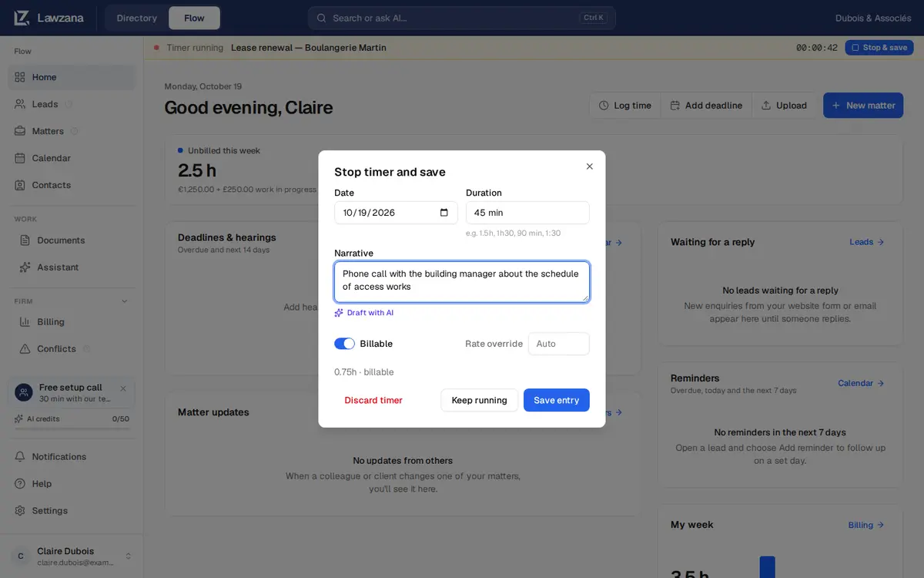Create a New matter

863,106
